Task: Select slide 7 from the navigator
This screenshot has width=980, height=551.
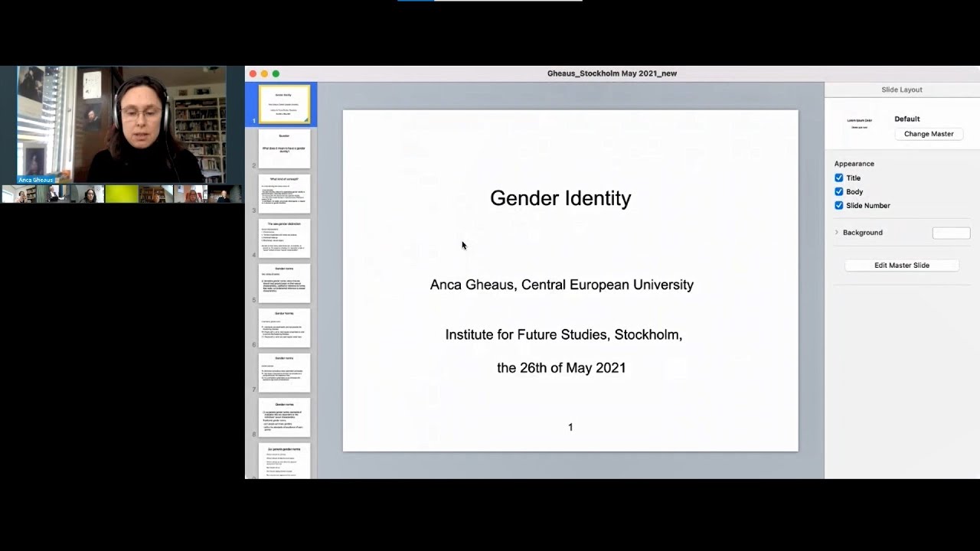Action: 283,373
